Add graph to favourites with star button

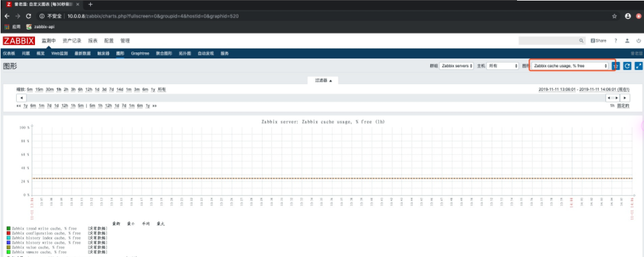(616, 66)
